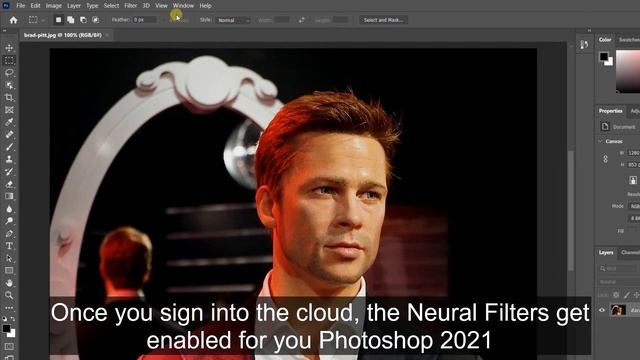The width and height of the screenshot is (640, 360).
Task: Choose Add to Selection mode
Action: (71, 20)
